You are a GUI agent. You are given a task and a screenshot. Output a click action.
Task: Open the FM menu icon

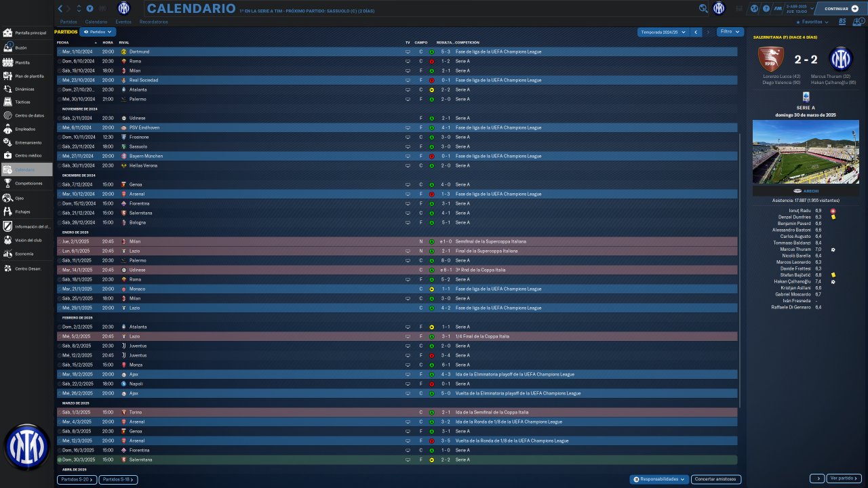click(777, 9)
